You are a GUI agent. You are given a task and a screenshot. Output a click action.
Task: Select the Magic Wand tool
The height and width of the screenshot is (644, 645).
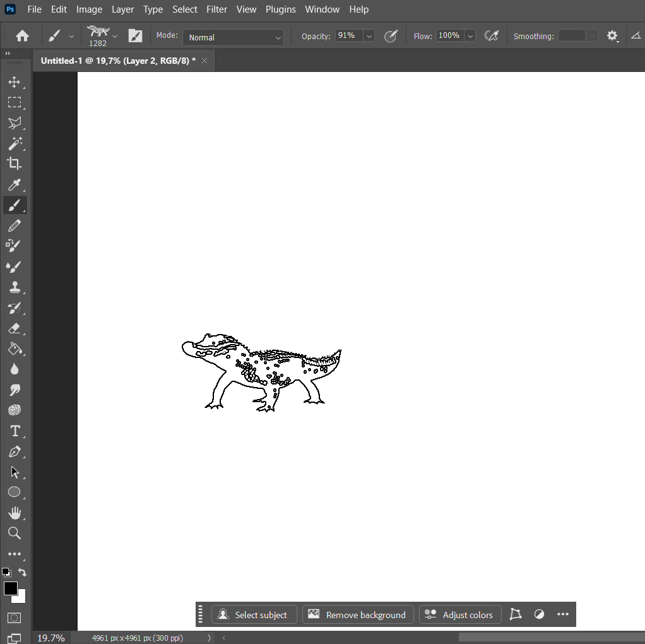15,143
